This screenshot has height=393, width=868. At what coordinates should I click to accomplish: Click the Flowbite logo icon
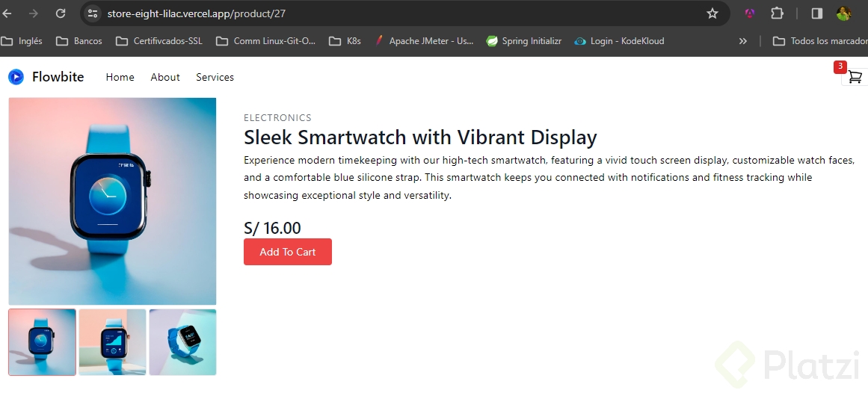click(x=16, y=77)
